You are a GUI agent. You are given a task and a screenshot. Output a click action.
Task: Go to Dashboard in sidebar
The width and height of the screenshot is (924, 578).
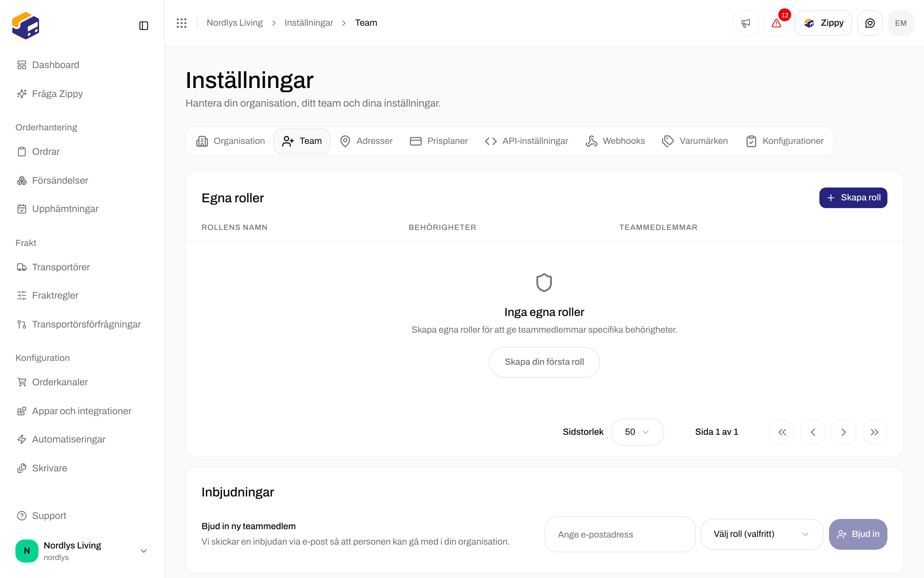[x=82, y=65]
